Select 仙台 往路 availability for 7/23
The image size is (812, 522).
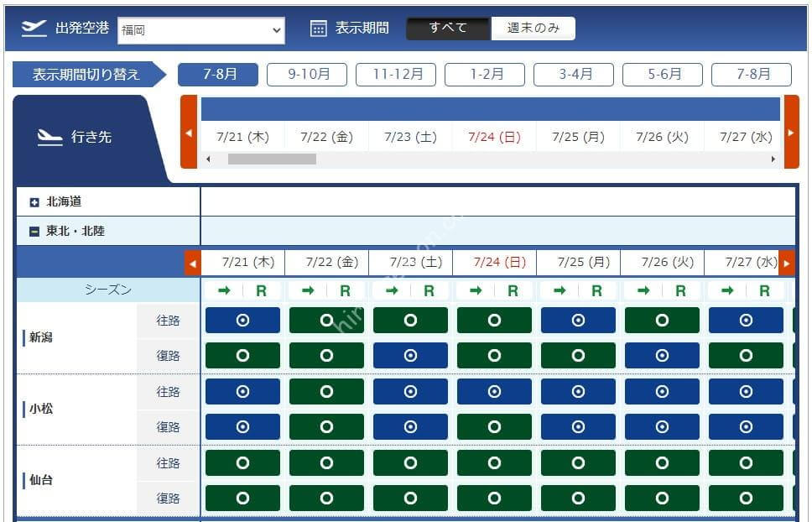pos(410,462)
